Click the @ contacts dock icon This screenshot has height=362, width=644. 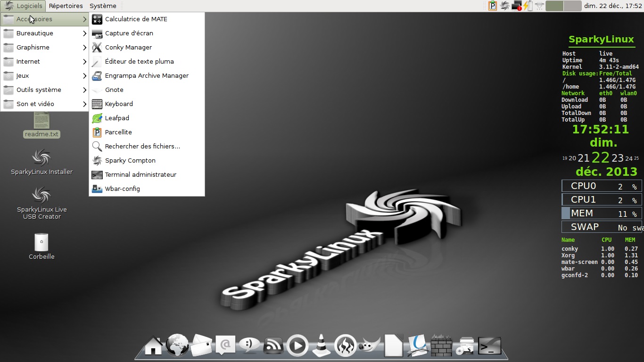pyautogui.click(x=225, y=346)
